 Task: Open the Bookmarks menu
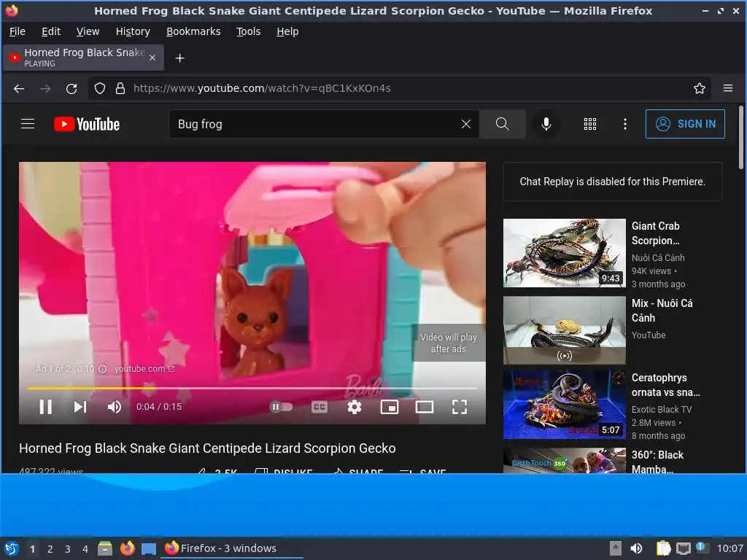click(x=193, y=31)
